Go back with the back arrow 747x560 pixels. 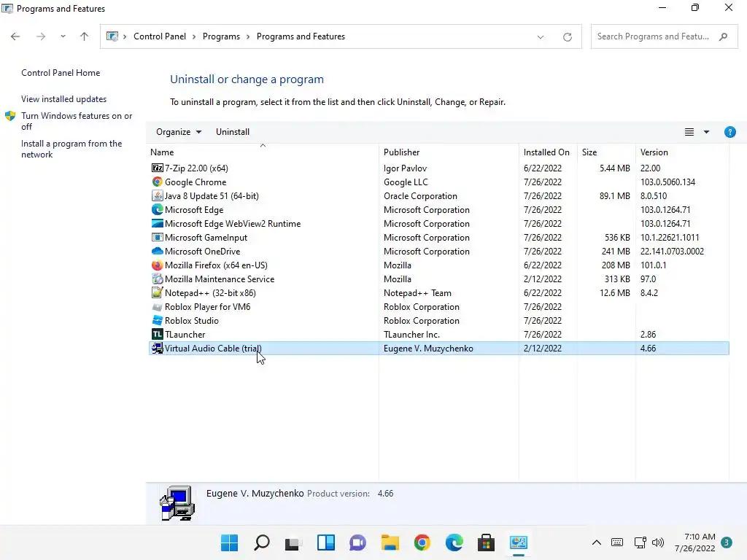pos(15,36)
